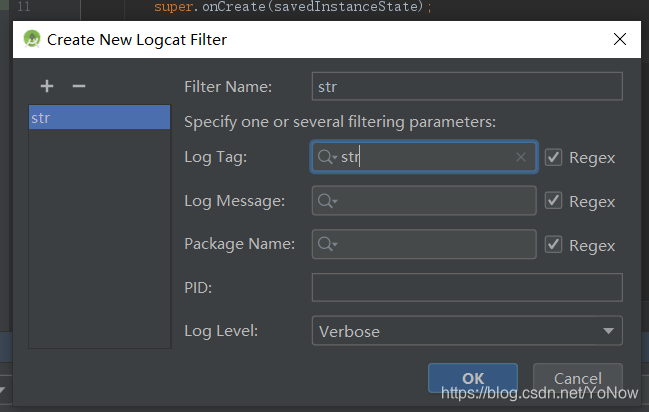Toggle Regex checkbox for Log Message
This screenshot has width=649, height=412.
point(553,201)
